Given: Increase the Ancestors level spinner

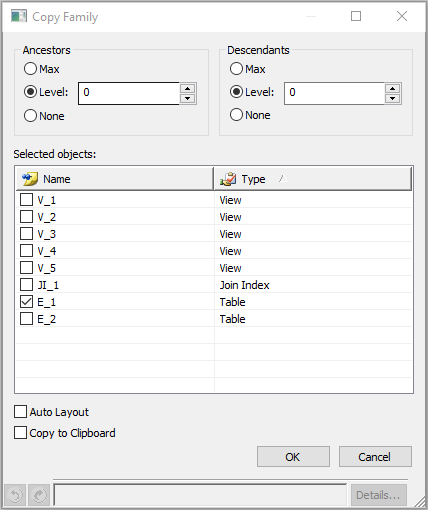Looking at the screenshot, I should pyautogui.click(x=188, y=88).
